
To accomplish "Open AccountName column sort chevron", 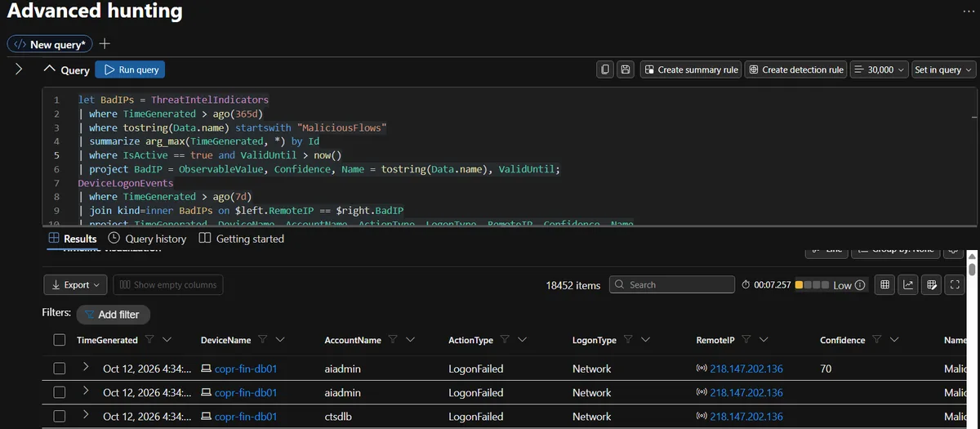I will coord(410,340).
